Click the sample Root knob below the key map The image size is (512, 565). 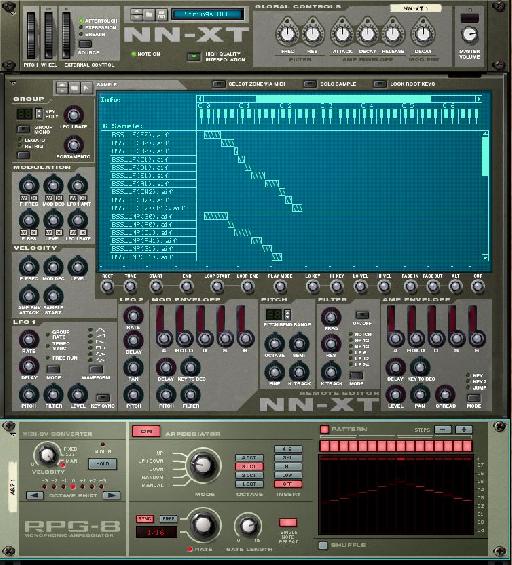pyautogui.click(x=107, y=286)
